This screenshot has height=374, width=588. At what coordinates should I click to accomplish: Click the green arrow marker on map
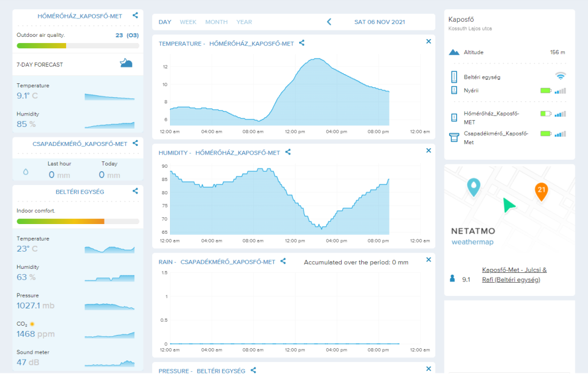[x=508, y=205]
